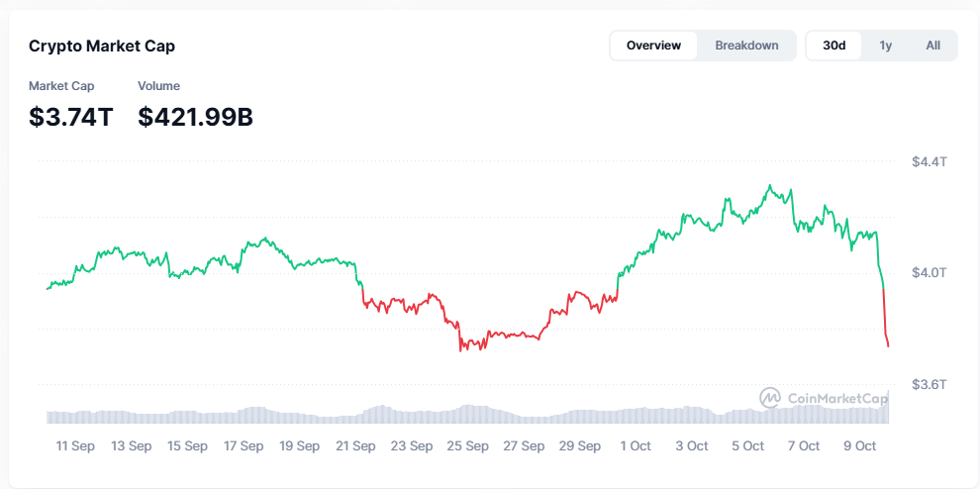Viewport: 980px width, 489px height.
Task: Select the $421.99B volume value
Action: pos(195,117)
